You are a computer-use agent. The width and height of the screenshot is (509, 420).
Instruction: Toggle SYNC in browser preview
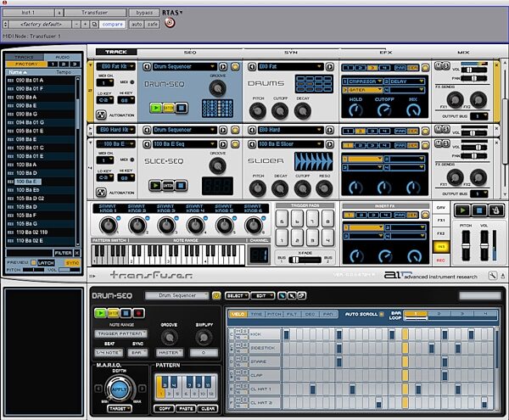point(72,262)
